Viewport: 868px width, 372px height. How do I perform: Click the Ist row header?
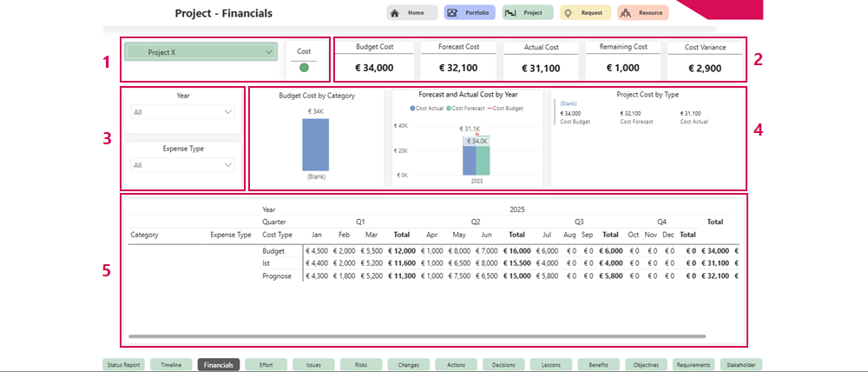(x=266, y=263)
